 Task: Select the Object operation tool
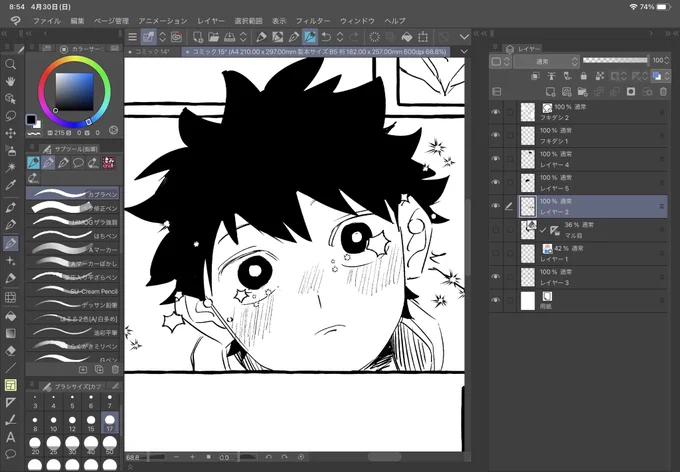(x=10, y=99)
